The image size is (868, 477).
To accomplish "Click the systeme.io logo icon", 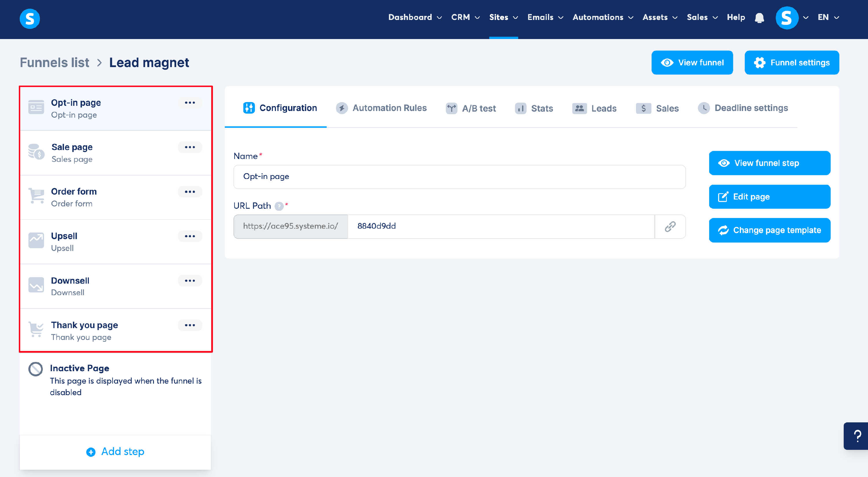I will pyautogui.click(x=30, y=19).
